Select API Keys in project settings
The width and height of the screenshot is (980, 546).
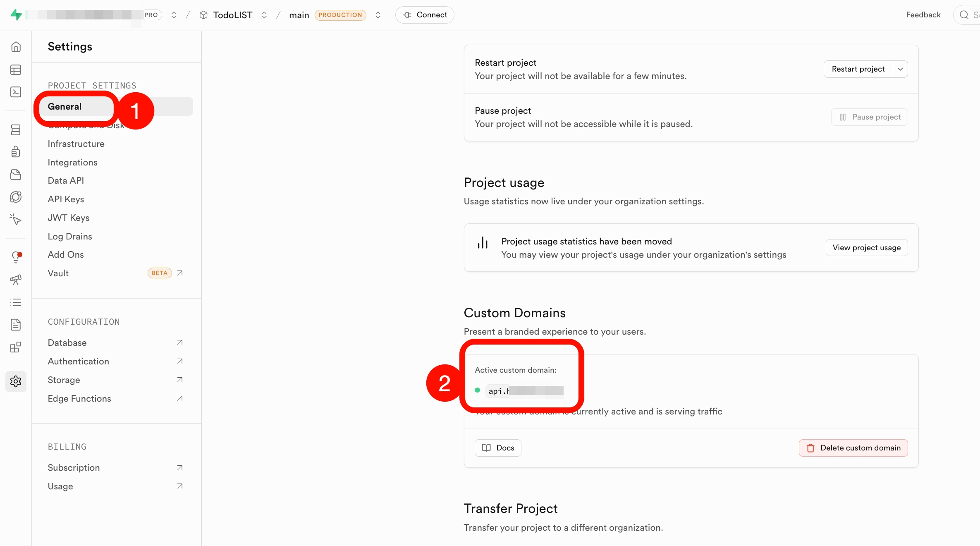click(66, 199)
